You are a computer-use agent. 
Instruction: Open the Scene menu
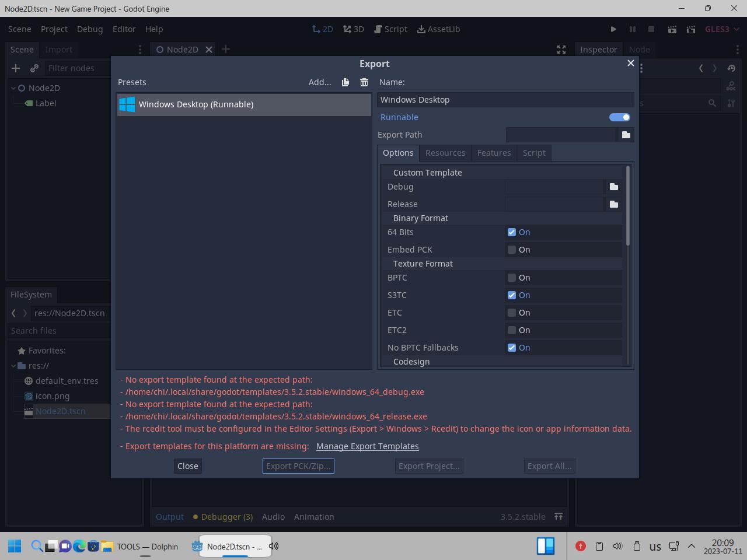20,29
